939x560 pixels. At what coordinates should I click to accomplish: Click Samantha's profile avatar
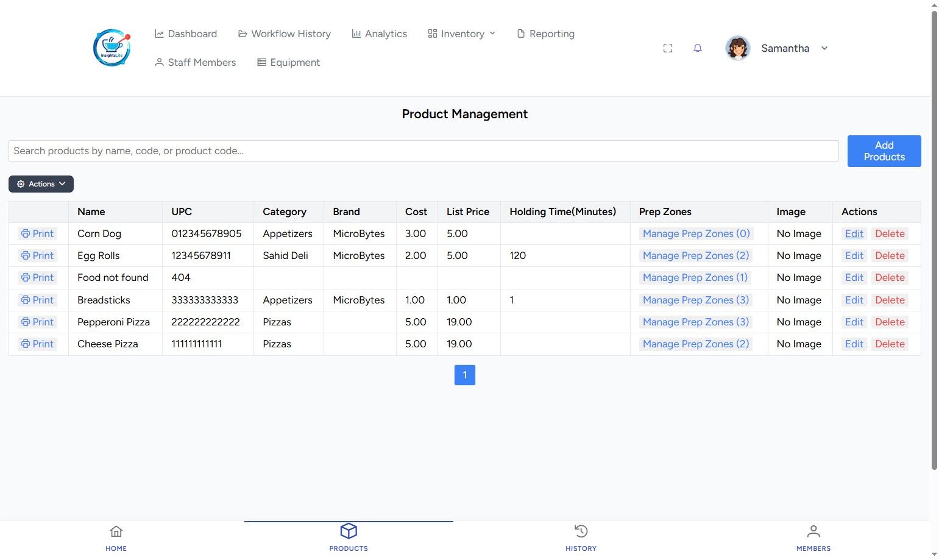[x=737, y=48]
